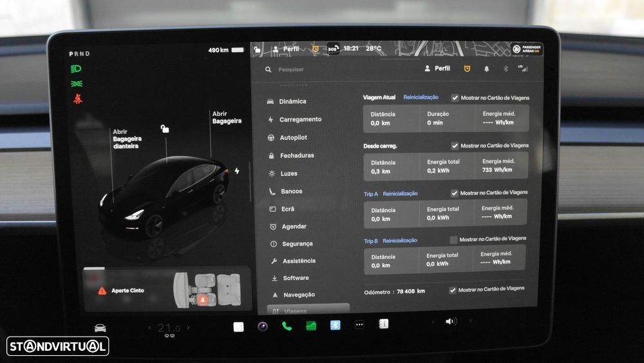The width and height of the screenshot is (644, 363).
Task: Go to the Ecrã settings
Action: [282, 209]
